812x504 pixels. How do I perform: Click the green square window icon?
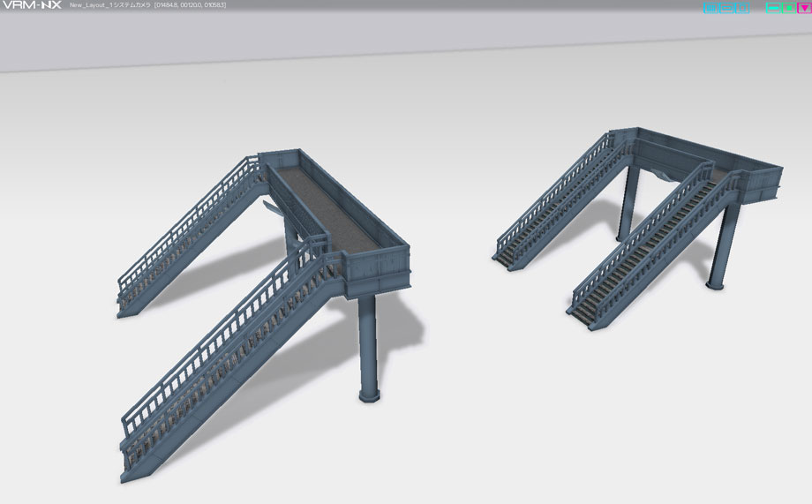click(x=788, y=8)
